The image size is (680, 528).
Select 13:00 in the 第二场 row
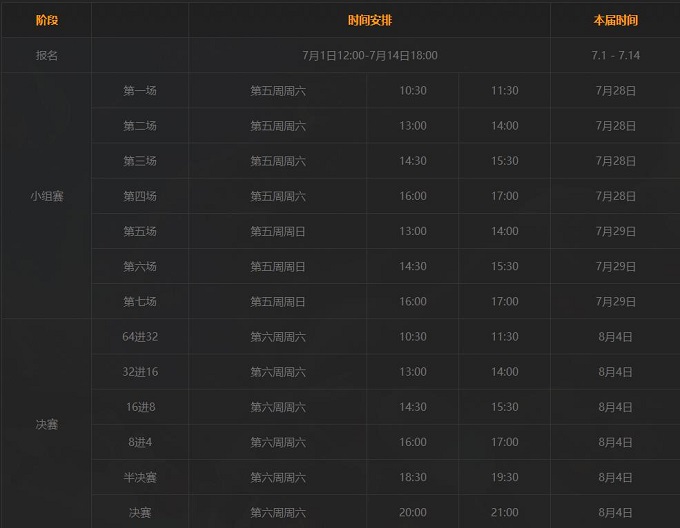click(413, 126)
